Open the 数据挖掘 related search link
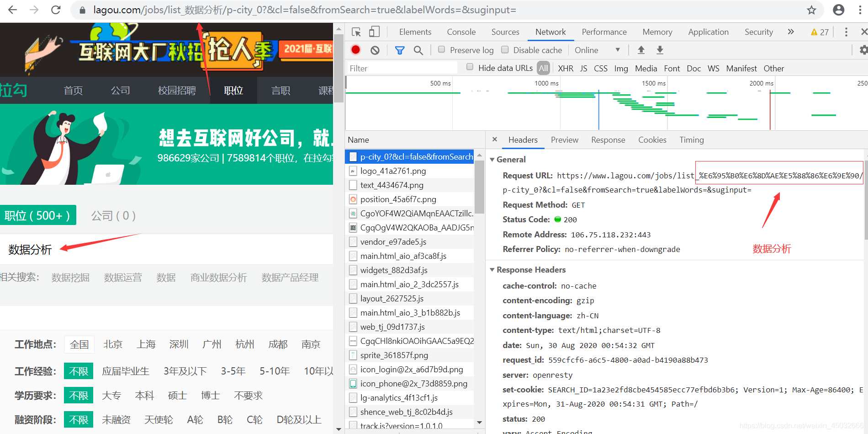This screenshot has height=434, width=868. point(70,278)
